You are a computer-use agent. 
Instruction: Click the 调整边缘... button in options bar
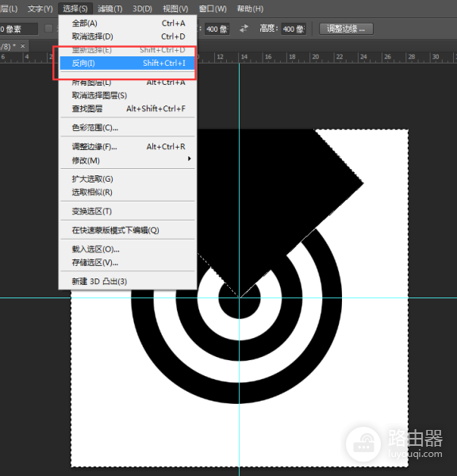(x=346, y=29)
